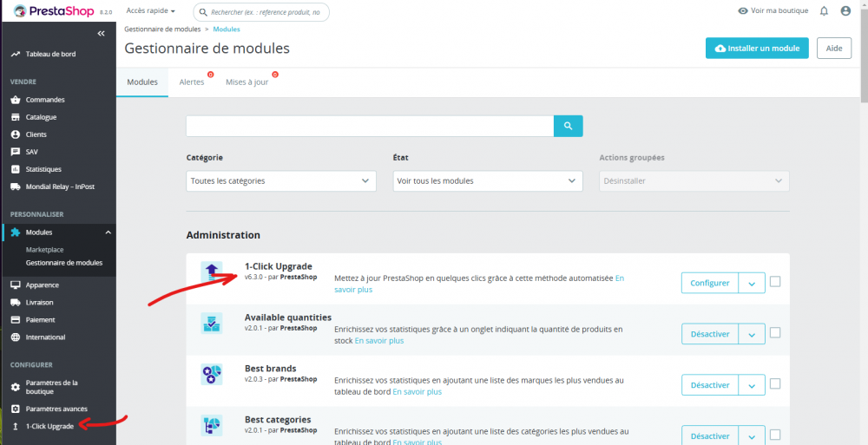This screenshot has width=868, height=445.
Task: Expand Available quantities Désactiver arrow
Action: click(x=752, y=334)
